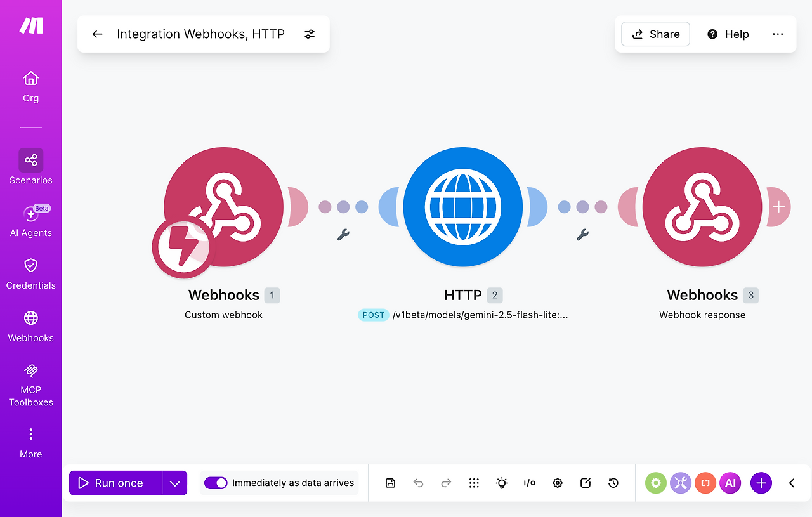Open the purple Flow control favorite
The image size is (812, 517).
(681, 483)
